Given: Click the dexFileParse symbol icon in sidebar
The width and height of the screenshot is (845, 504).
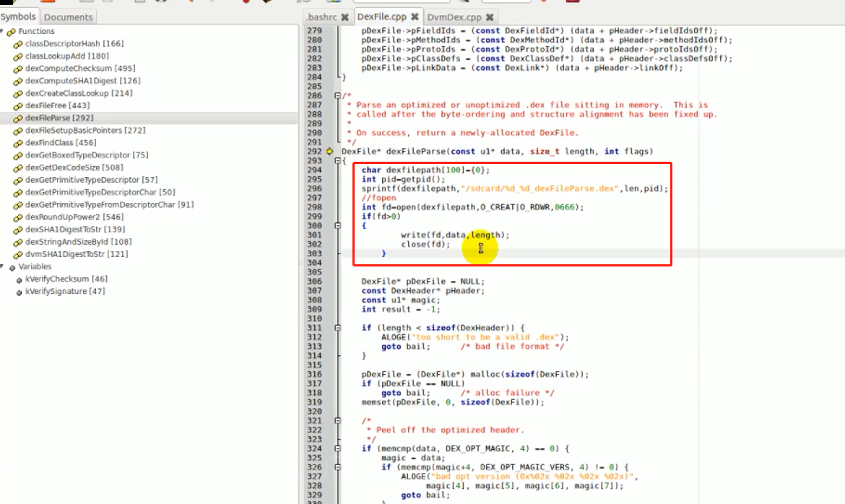Looking at the screenshot, I should (18, 118).
